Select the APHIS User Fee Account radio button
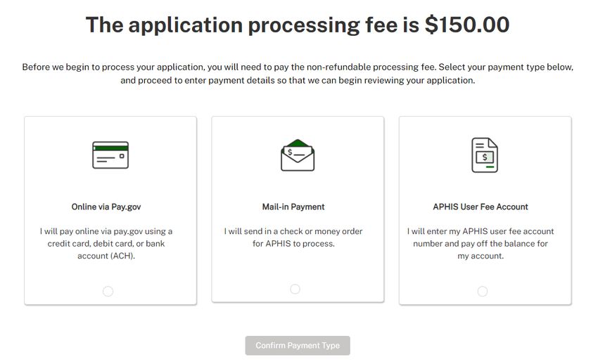Image resolution: width=598 pixels, height=364 pixels. 483,292
